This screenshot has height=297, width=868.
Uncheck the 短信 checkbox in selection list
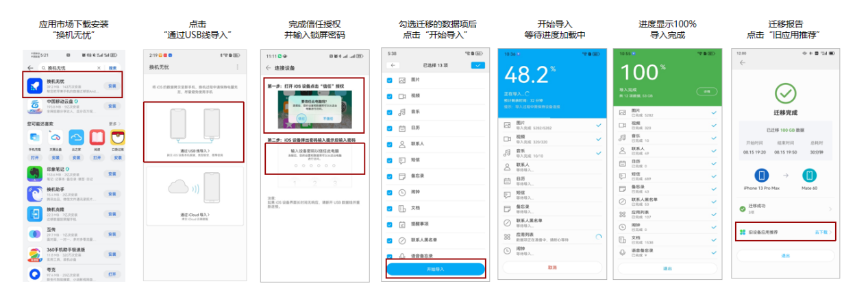pyautogui.click(x=390, y=160)
